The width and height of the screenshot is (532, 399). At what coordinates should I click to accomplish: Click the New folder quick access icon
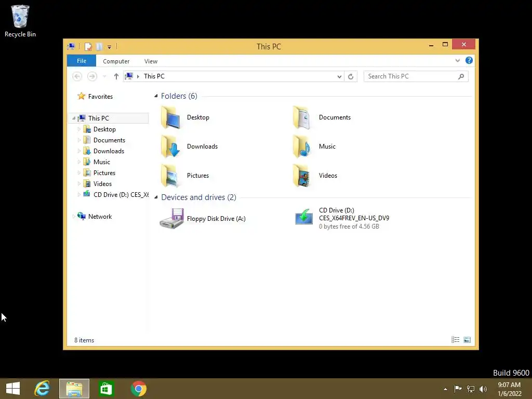click(x=99, y=46)
